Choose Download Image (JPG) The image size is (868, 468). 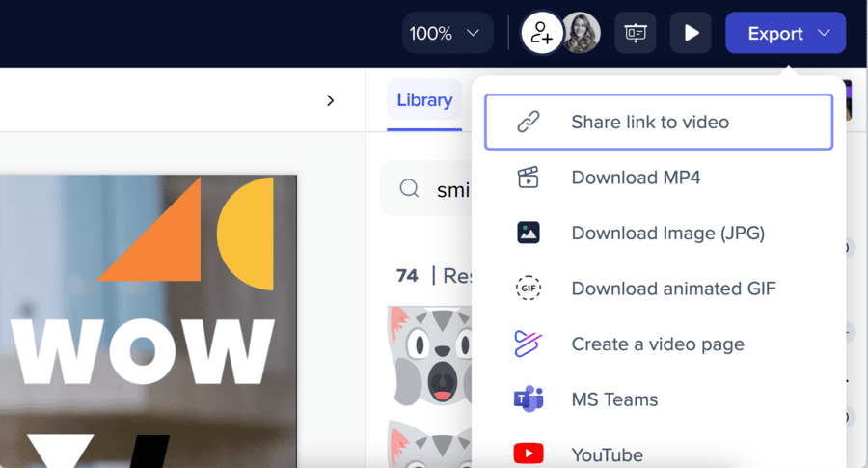pos(659,233)
